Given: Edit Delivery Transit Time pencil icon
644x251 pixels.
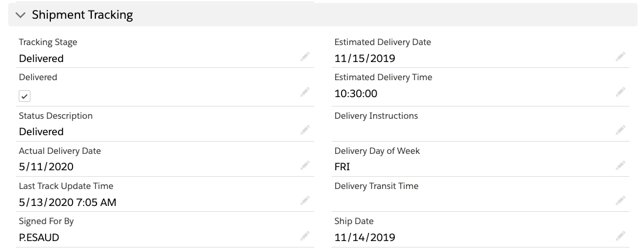Looking at the screenshot, I should tap(620, 201).
